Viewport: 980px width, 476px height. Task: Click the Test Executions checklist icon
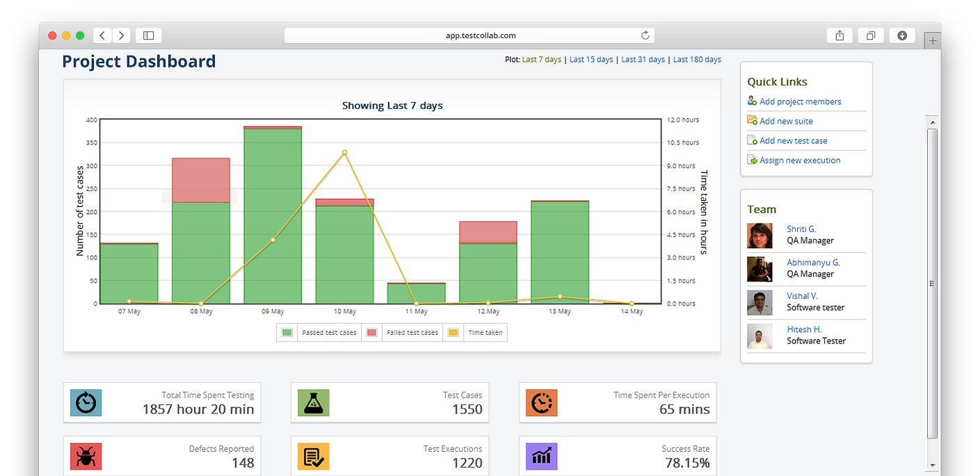tap(314, 457)
